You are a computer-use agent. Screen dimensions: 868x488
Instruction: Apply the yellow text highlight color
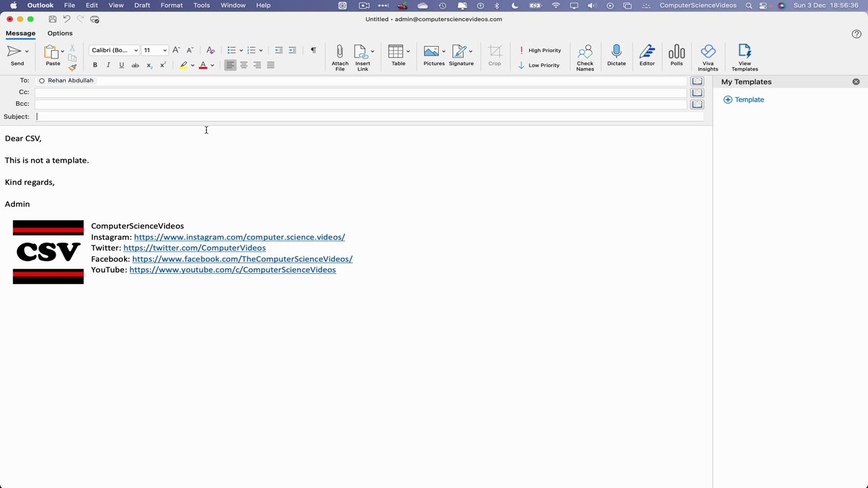183,65
